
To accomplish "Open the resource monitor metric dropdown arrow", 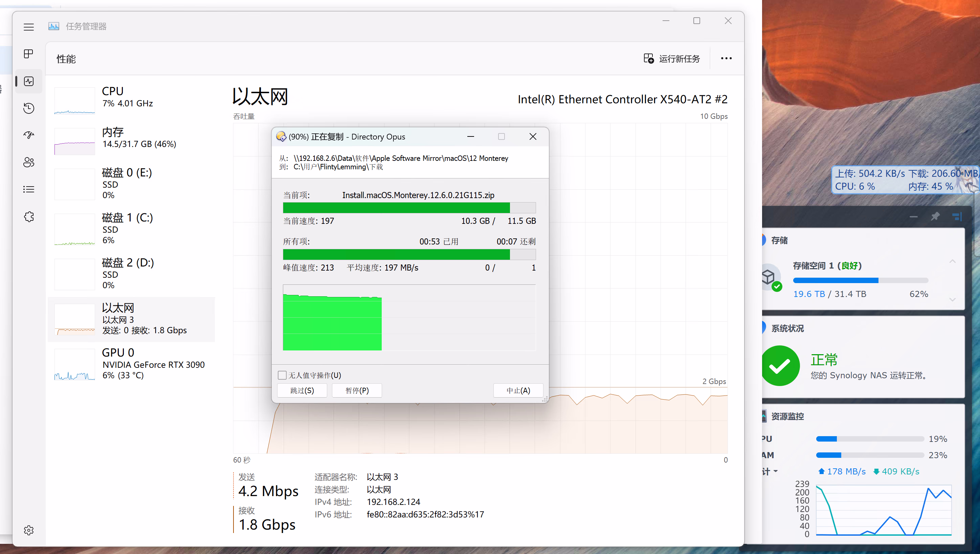I will pos(775,471).
